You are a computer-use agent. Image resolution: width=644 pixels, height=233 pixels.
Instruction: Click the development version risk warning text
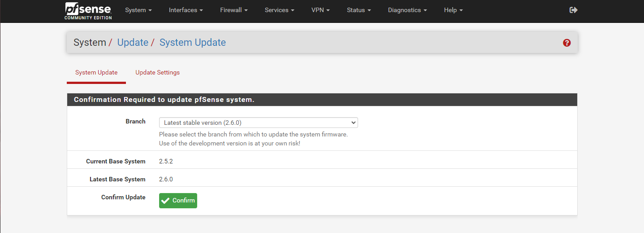(229, 143)
